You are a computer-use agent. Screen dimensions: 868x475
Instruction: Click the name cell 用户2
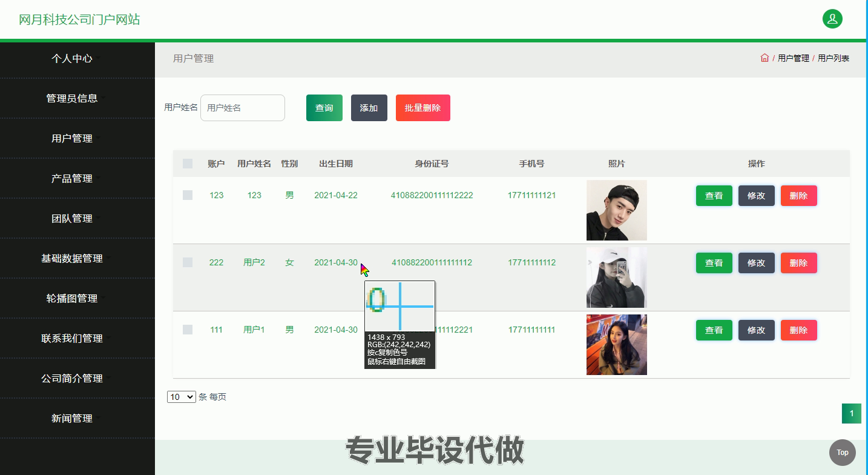click(254, 262)
